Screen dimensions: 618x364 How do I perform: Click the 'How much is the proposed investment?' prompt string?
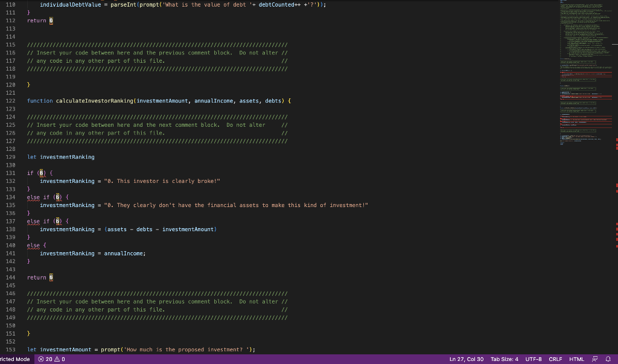(x=186, y=350)
